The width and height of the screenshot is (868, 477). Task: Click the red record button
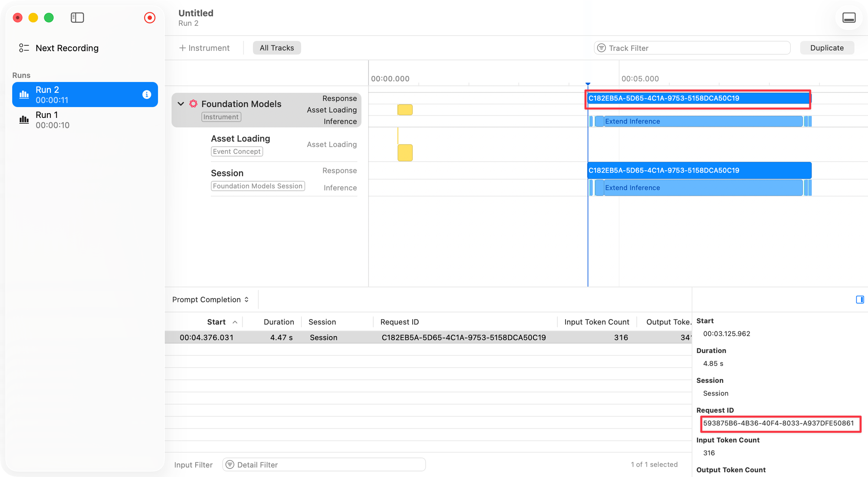(150, 18)
